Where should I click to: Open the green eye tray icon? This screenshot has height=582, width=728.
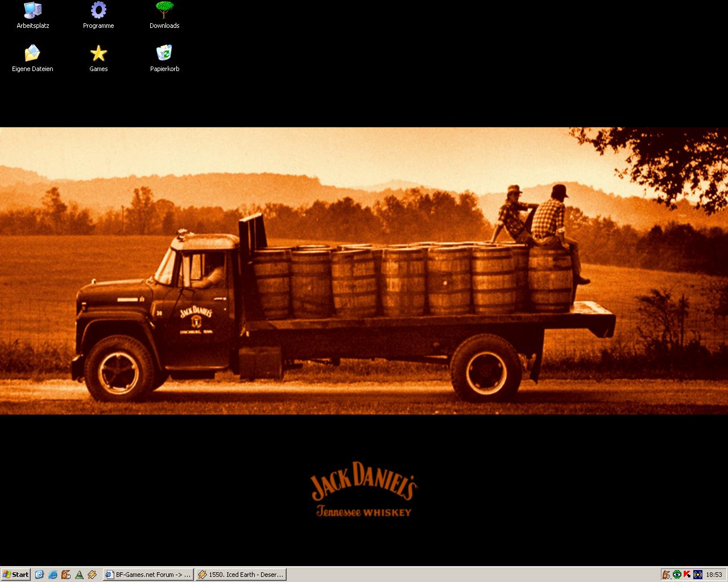pyautogui.click(x=677, y=575)
